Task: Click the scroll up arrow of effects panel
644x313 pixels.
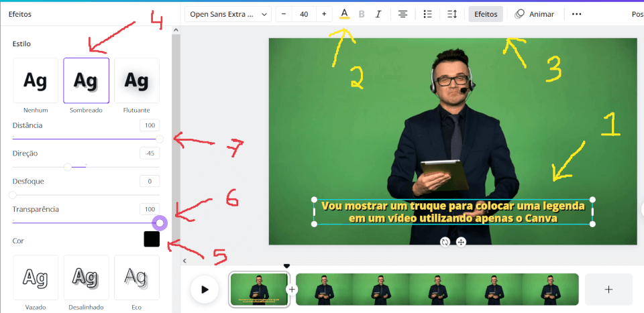Action: (x=176, y=30)
